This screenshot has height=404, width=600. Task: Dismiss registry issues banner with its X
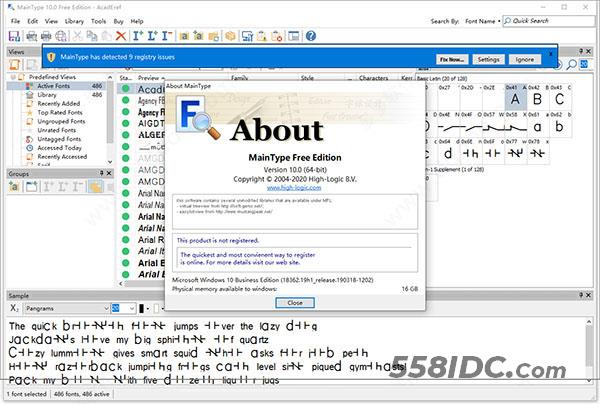click(551, 54)
